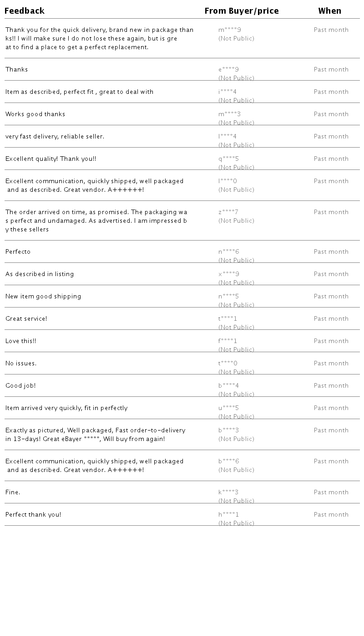Click the "No issues." feedback comment

pos(21,364)
